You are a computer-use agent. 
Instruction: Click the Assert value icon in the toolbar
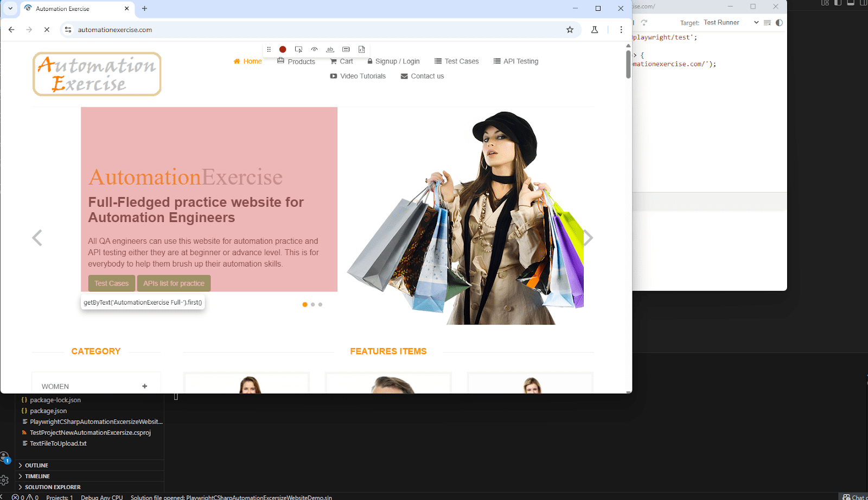coord(346,49)
